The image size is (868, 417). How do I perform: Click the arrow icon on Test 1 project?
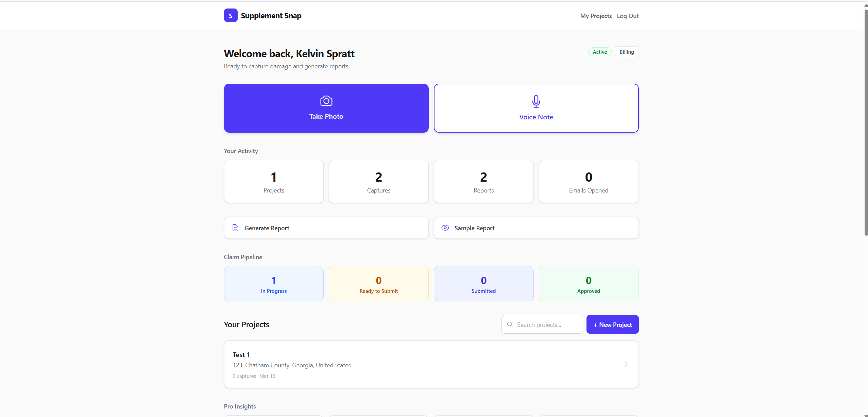(x=625, y=364)
